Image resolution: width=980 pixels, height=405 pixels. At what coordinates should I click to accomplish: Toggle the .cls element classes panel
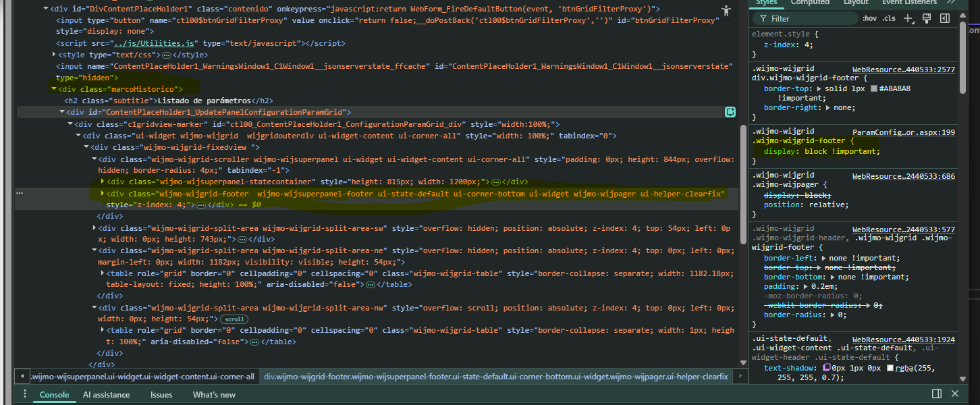click(889, 19)
